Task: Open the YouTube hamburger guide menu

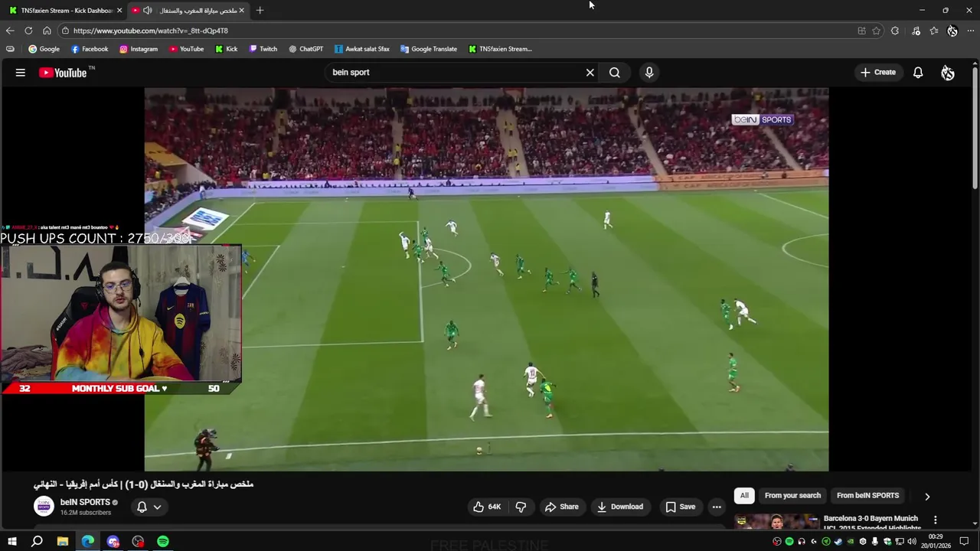Action: pos(21,73)
